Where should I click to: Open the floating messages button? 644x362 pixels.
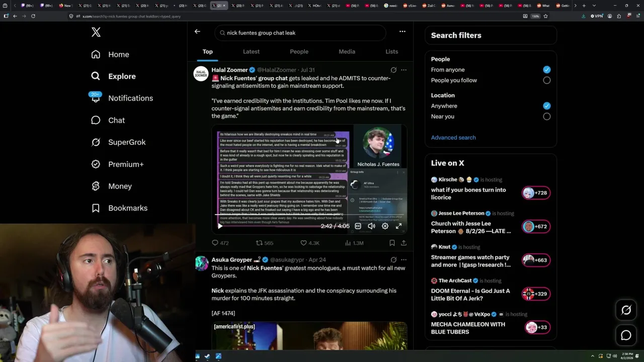coord(626,335)
